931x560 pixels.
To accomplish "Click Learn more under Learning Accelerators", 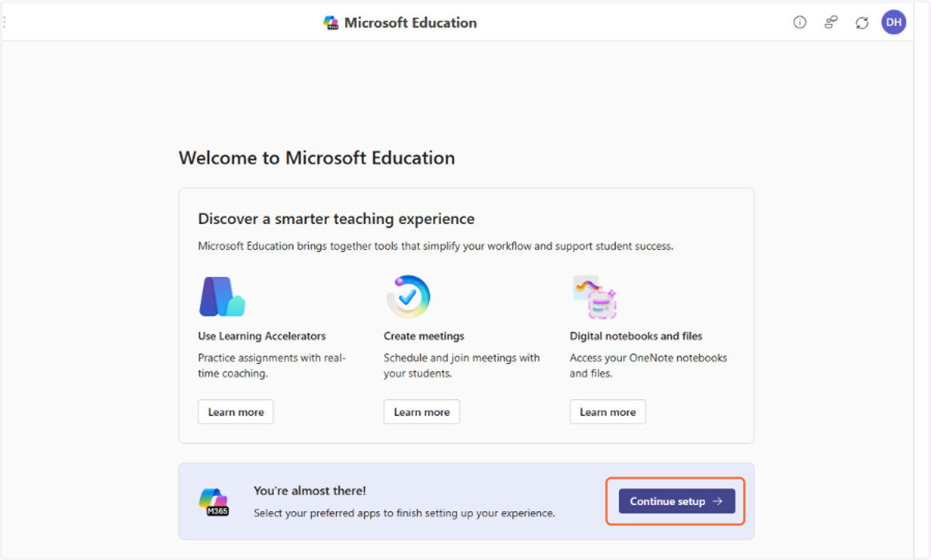I will [x=236, y=412].
